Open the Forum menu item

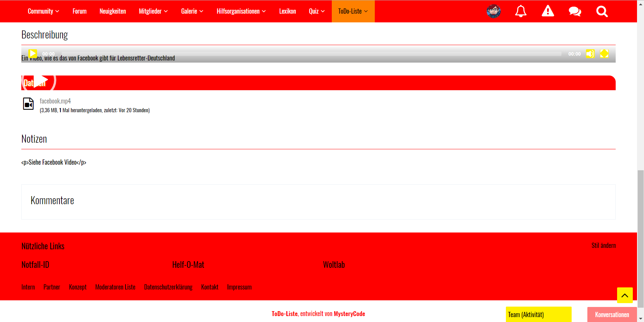[x=79, y=11]
